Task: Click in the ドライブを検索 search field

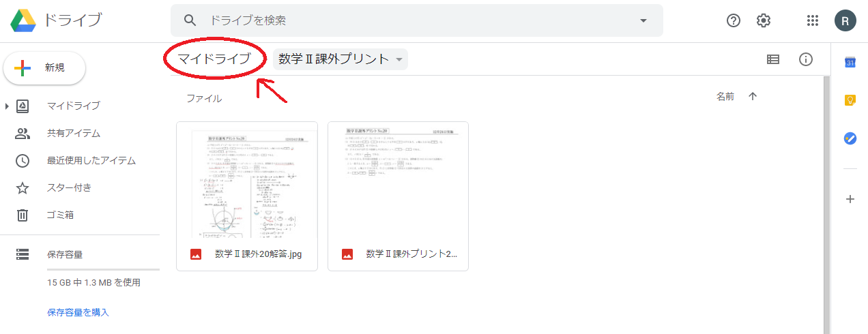Action: click(x=409, y=20)
